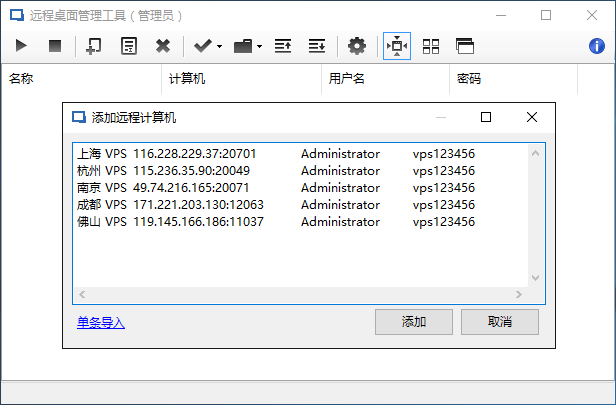Click the Play connect icon in toolbar
This screenshot has width=616, height=405.
click(21, 46)
